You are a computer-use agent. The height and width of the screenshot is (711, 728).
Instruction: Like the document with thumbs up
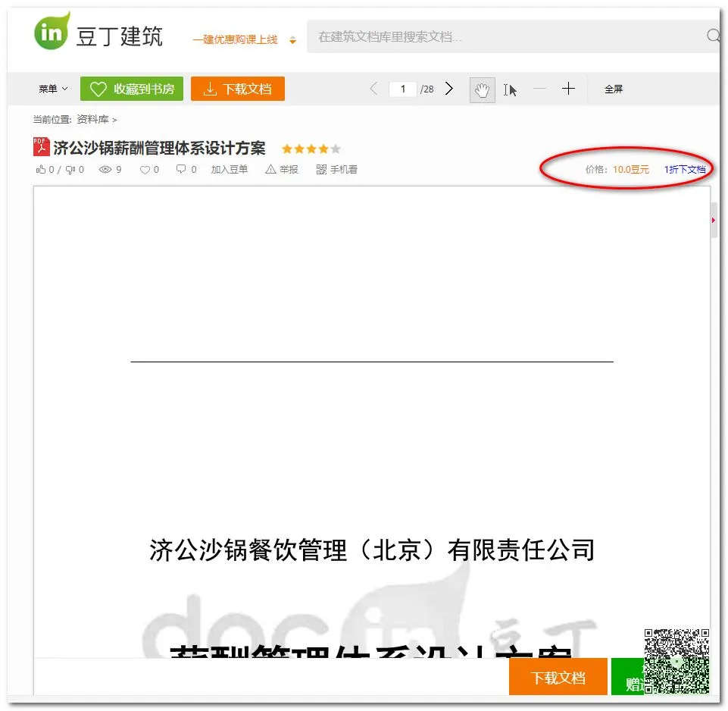[x=42, y=169]
